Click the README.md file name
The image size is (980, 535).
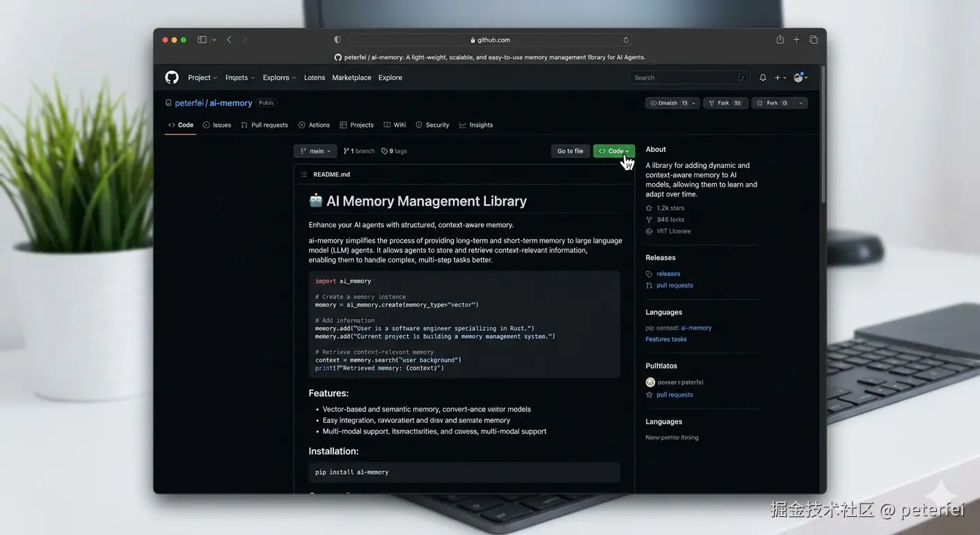(x=331, y=174)
